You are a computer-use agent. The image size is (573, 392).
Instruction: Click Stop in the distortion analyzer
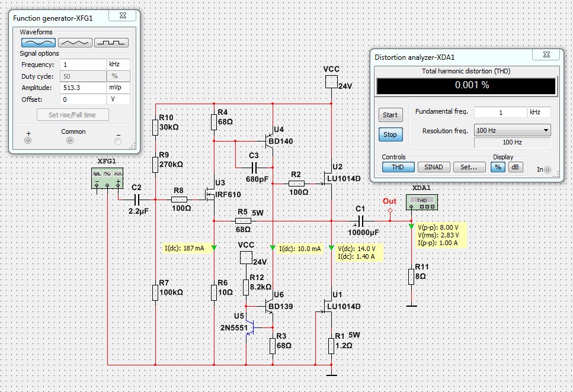[390, 134]
